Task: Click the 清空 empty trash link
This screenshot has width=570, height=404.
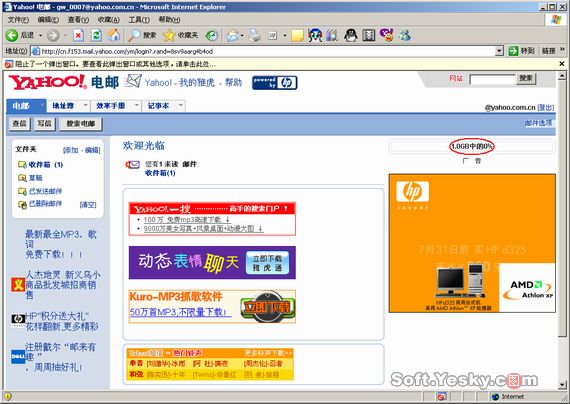Action: [x=88, y=205]
